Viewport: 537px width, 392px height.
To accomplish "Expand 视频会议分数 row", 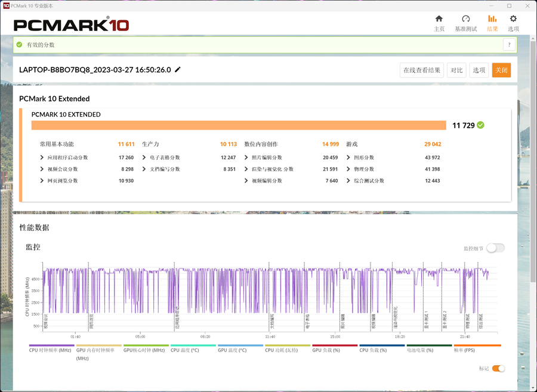I will click(x=42, y=169).
